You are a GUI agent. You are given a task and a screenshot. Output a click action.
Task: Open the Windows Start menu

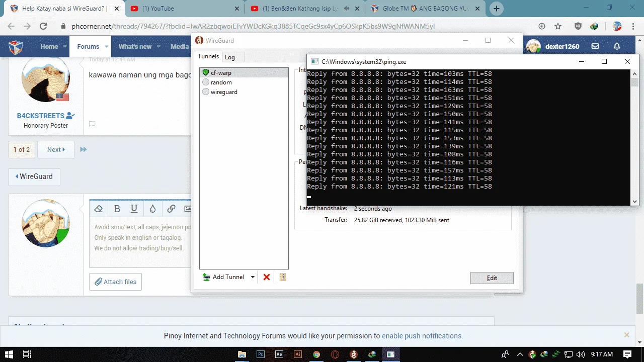tap(9, 354)
